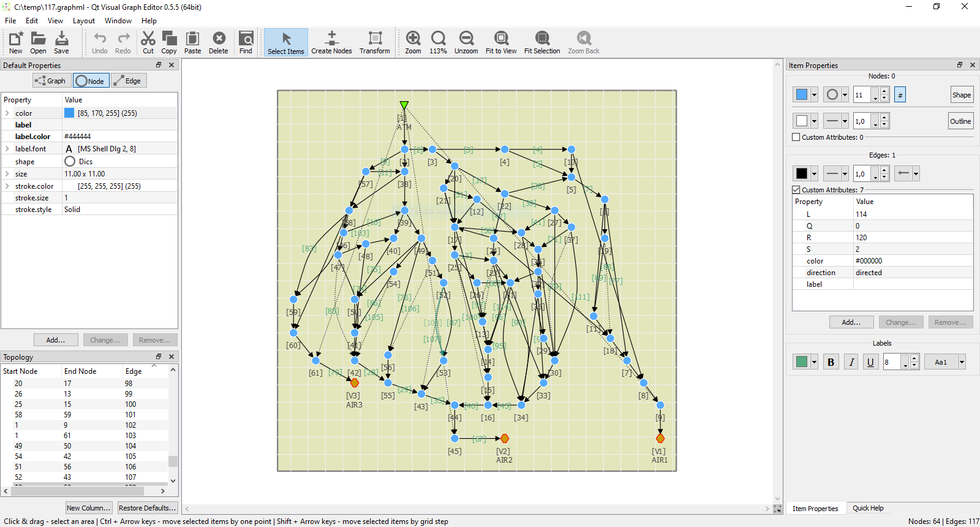Image resolution: width=980 pixels, height=527 pixels.
Task: Click the Delete toolbar icon
Action: tap(219, 43)
